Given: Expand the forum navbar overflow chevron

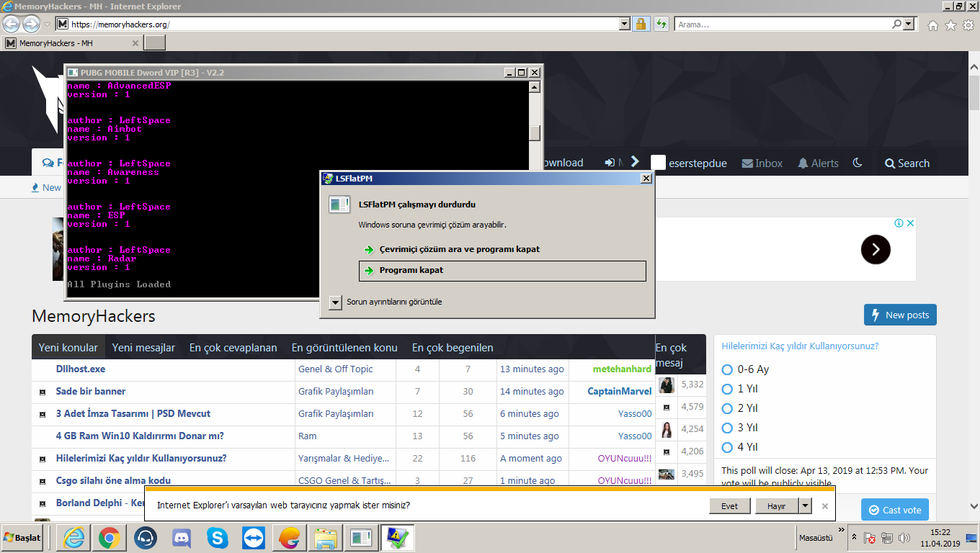Looking at the screenshot, I should pyautogui.click(x=635, y=162).
